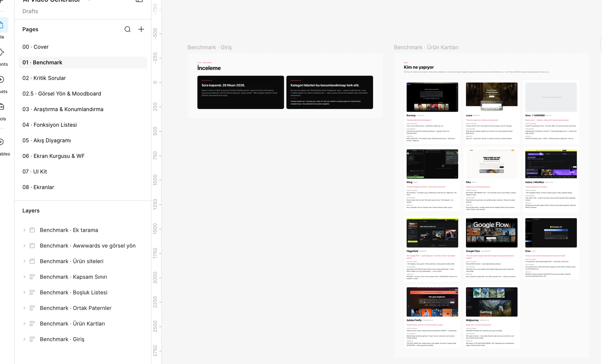The width and height of the screenshot is (602, 364).
Task: Add a new page with plus icon
Action: pyautogui.click(x=141, y=29)
